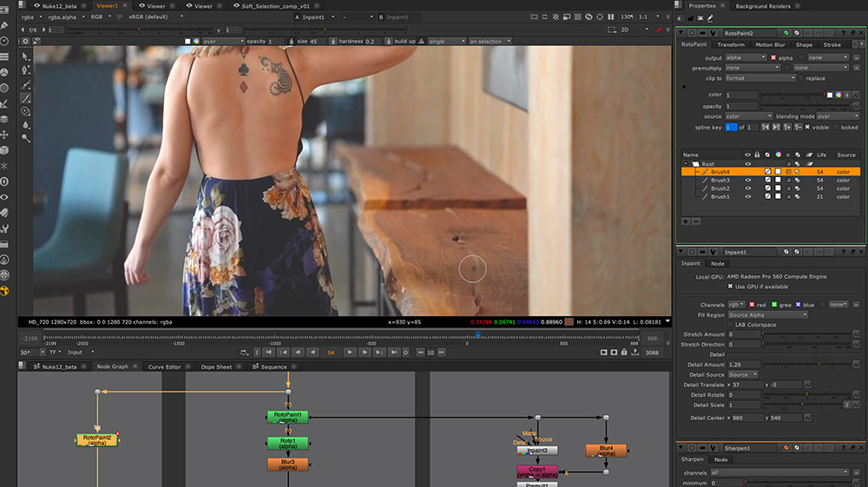
Task: Enable the replace checkbox next to clip to
Action: coord(799,78)
